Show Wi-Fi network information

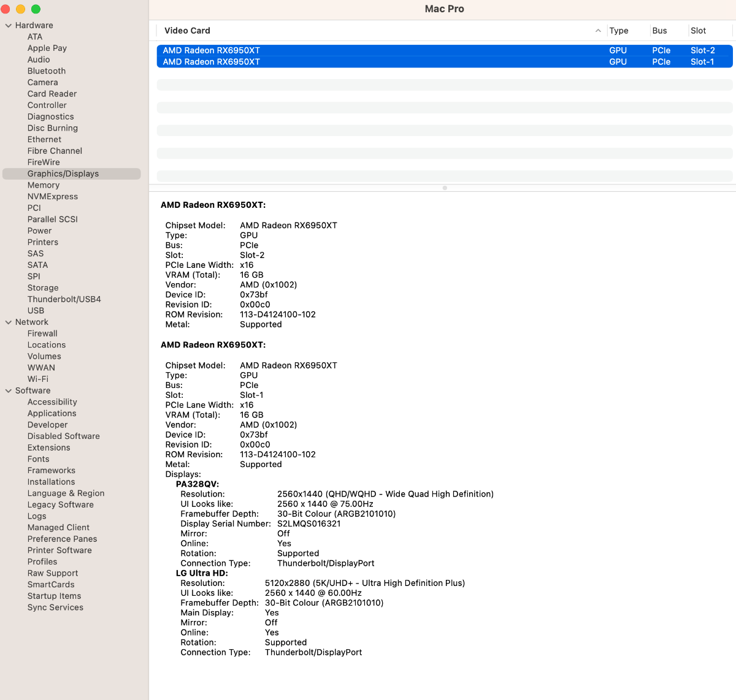(38, 379)
